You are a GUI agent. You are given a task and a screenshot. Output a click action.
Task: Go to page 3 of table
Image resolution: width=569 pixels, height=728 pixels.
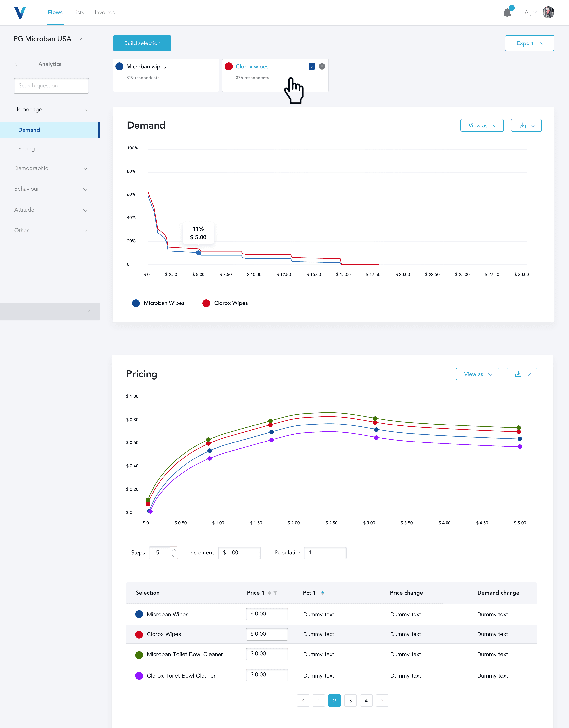point(350,700)
